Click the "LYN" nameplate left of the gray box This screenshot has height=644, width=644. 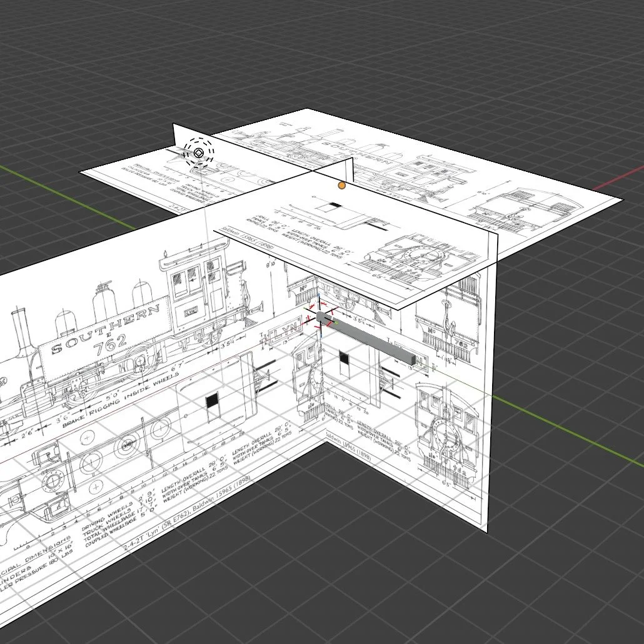tap(284, 331)
